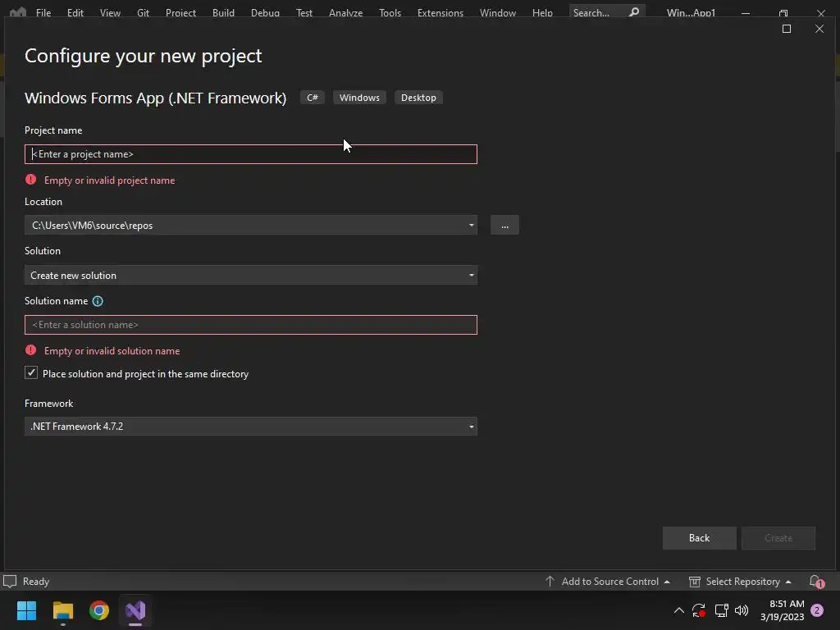Click the Desktop tag
Image resolution: width=840 pixels, height=630 pixels.
pyautogui.click(x=418, y=98)
